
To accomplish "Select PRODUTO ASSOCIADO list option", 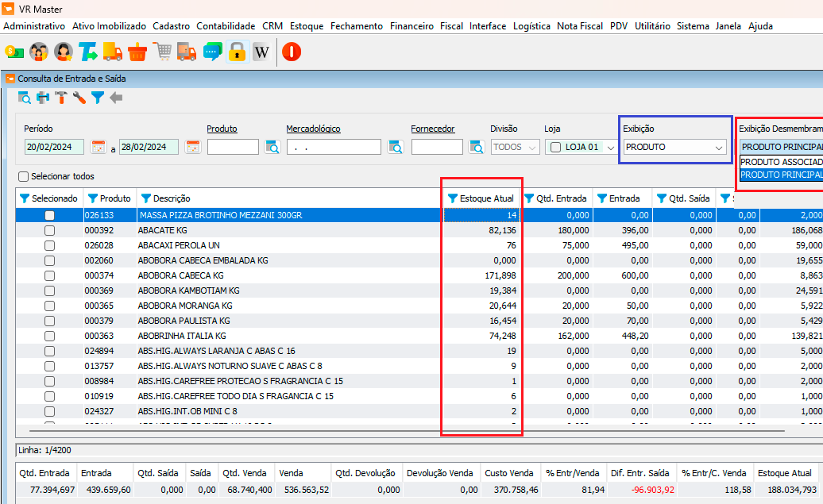I will pyautogui.click(x=781, y=162).
